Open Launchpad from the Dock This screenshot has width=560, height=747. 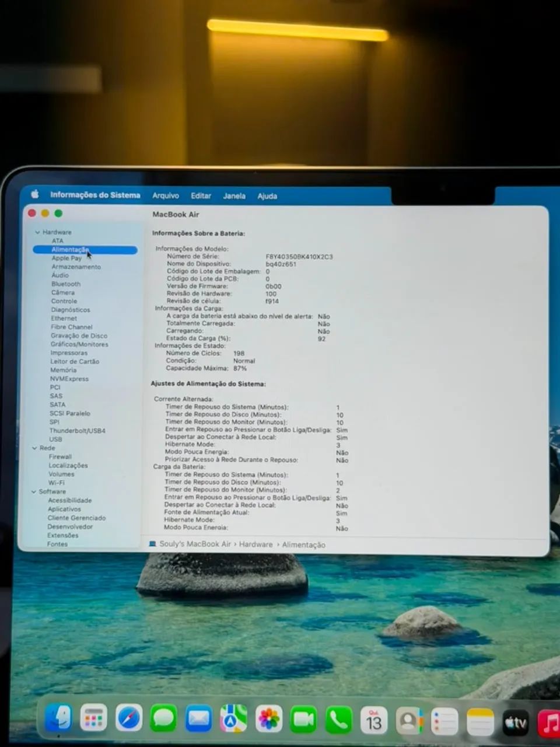click(x=93, y=718)
